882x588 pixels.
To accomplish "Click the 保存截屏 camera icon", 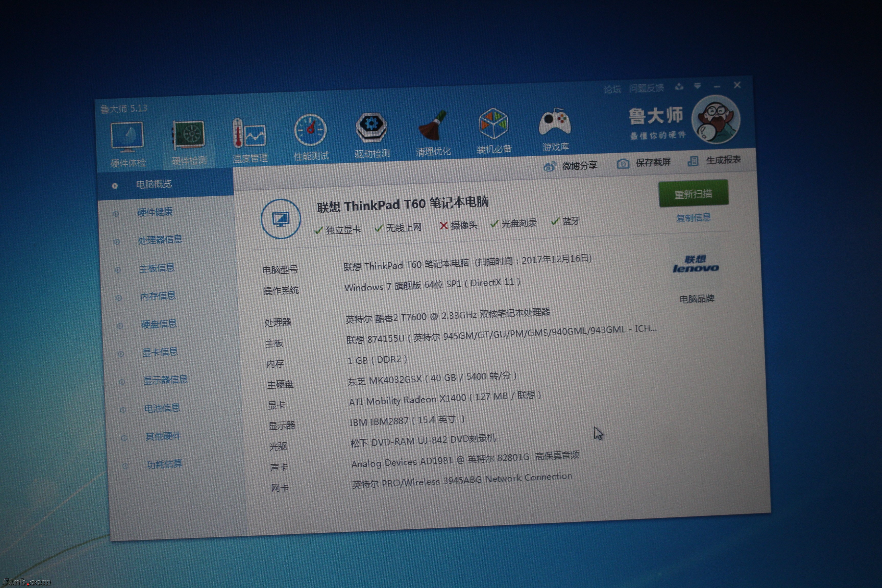I will [623, 164].
